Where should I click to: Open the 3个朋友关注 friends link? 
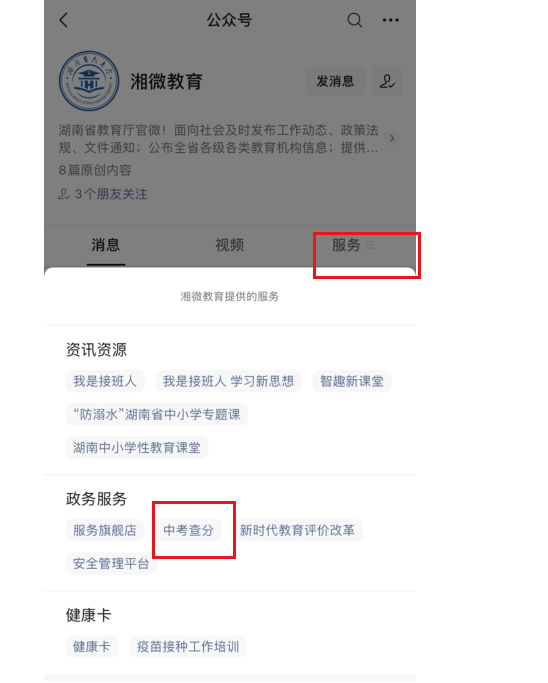[x=103, y=194]
